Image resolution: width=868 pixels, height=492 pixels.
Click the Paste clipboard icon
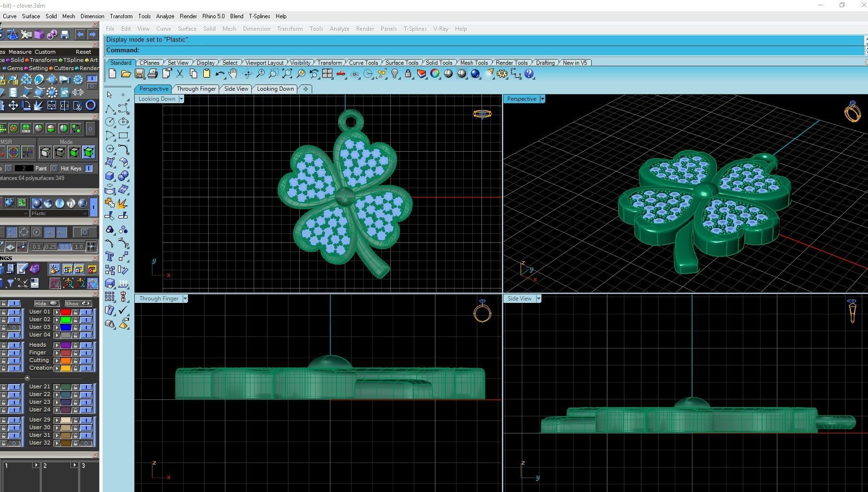click(207, 74)
